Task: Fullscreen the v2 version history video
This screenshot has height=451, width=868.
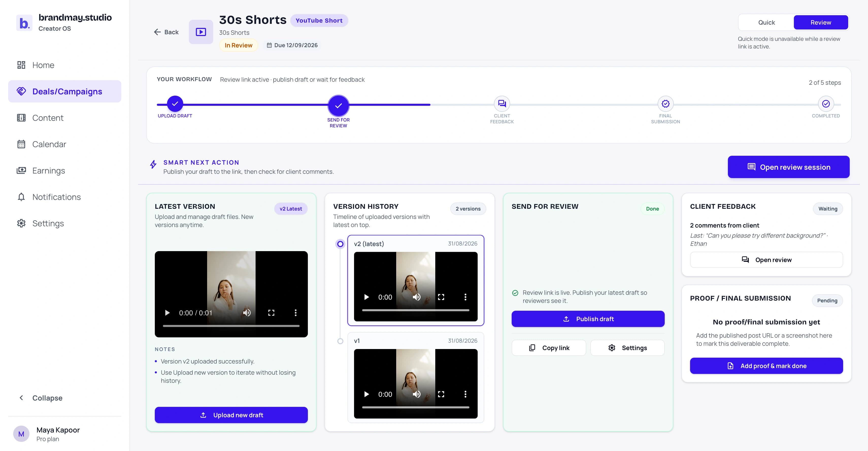Action: (441, 297)
